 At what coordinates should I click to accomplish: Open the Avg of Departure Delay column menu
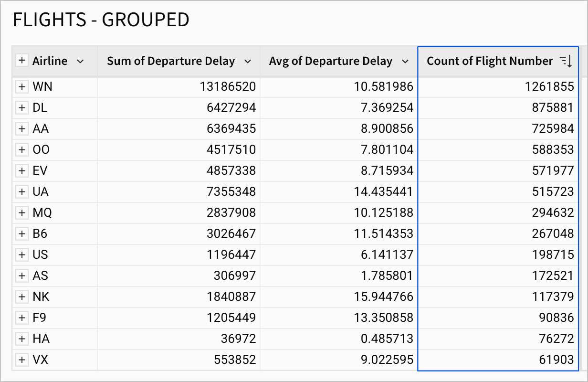tap(405, 61)
